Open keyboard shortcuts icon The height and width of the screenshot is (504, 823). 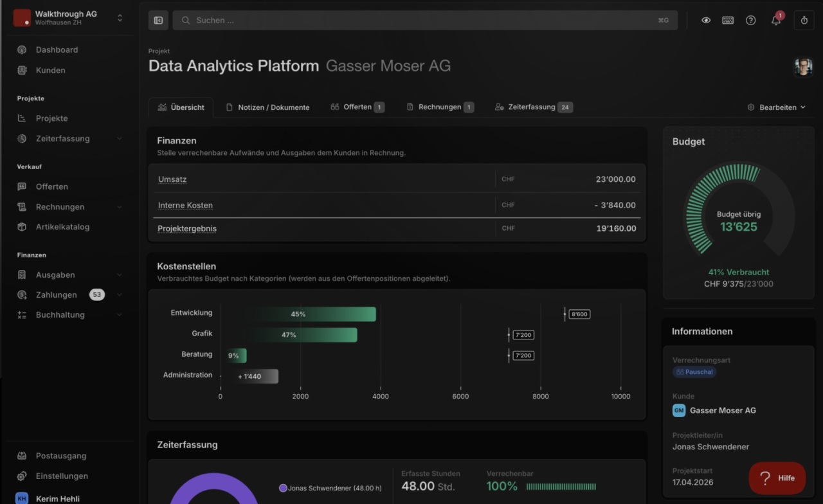click(728, 21)
